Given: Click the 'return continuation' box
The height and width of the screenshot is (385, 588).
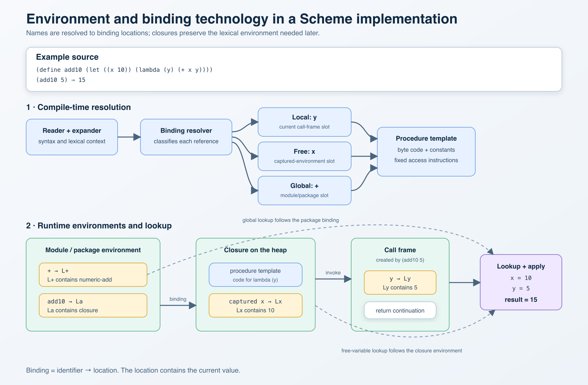Looking at the screenshot, I should pos(400,310).
